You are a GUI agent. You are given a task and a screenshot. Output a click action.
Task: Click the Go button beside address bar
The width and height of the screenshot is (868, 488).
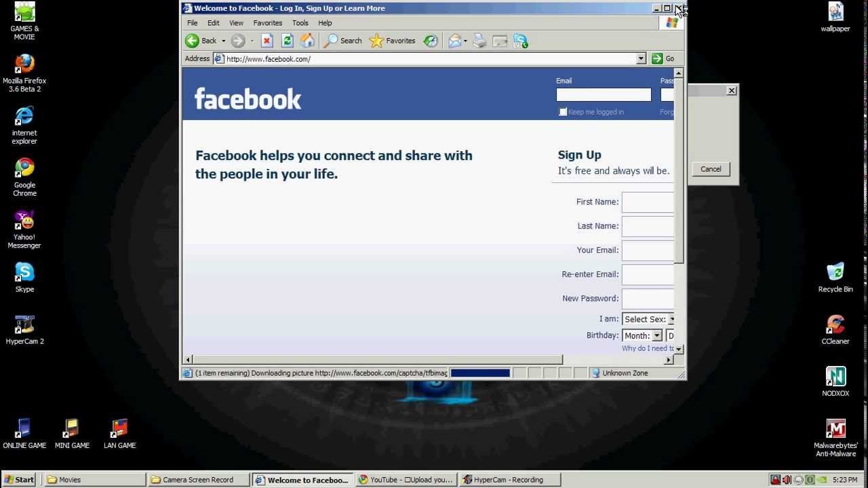click(x=664, y=59)
